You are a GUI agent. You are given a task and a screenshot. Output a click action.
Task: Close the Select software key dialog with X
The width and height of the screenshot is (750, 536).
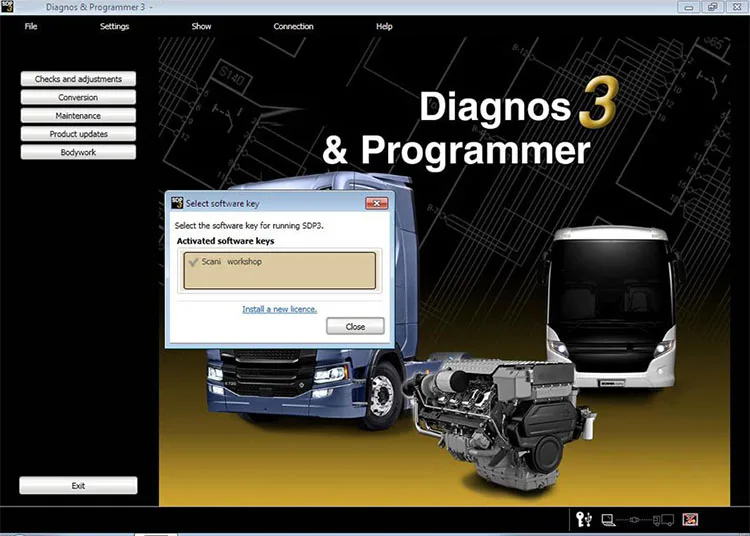coord(377,203)
